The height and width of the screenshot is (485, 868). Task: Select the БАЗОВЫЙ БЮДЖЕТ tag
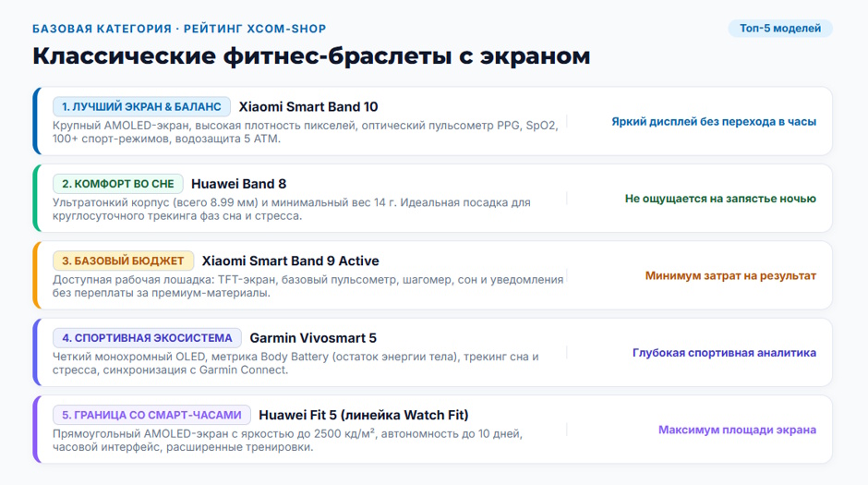coord(123,261)
